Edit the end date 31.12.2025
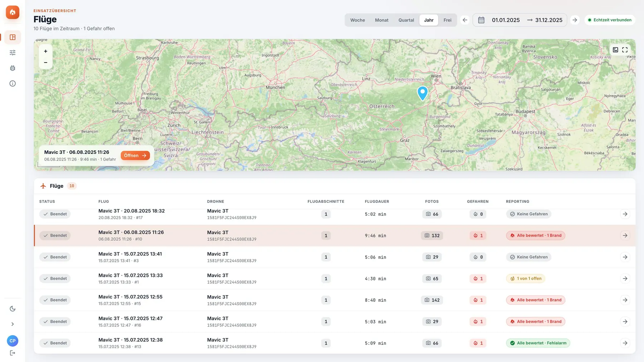 [x=548, y=20]
